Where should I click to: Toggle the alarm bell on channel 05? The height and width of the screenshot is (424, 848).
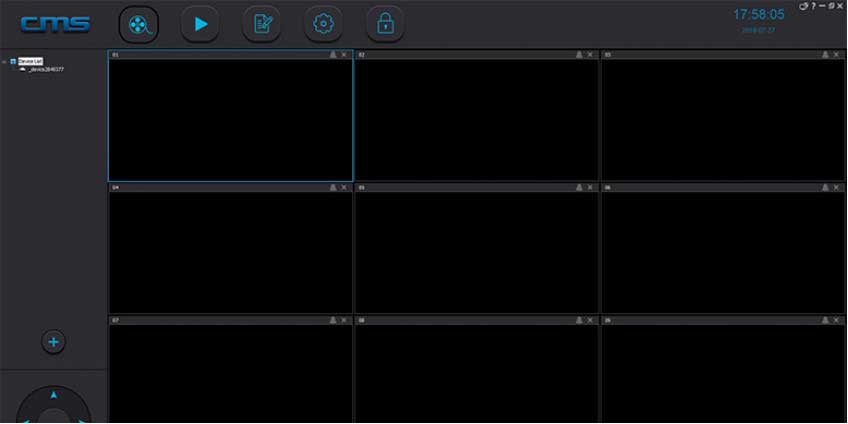[x=579, y=187]
